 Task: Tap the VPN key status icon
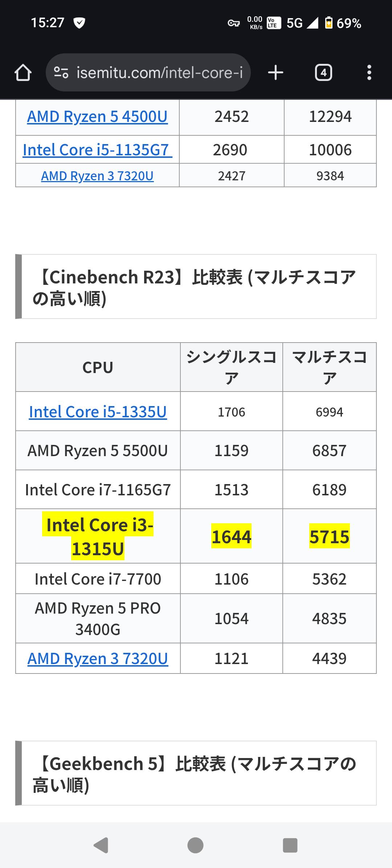coord(233,23)
